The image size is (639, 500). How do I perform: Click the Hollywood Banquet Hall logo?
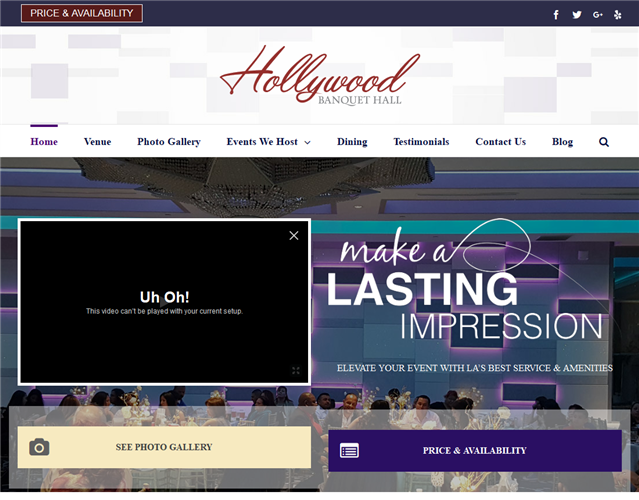pyautogui.click(x=320, y=75)
